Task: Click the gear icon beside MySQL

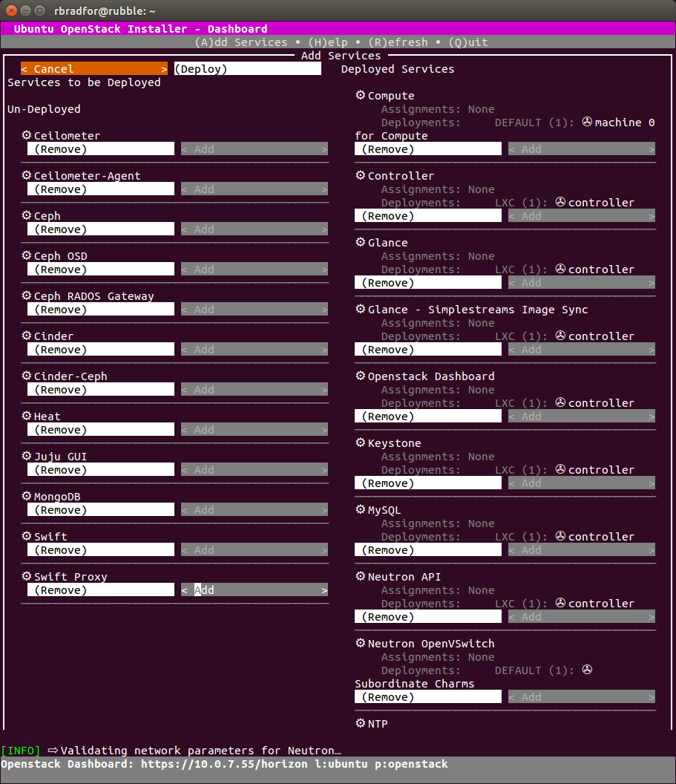Action: pos(360,509)
